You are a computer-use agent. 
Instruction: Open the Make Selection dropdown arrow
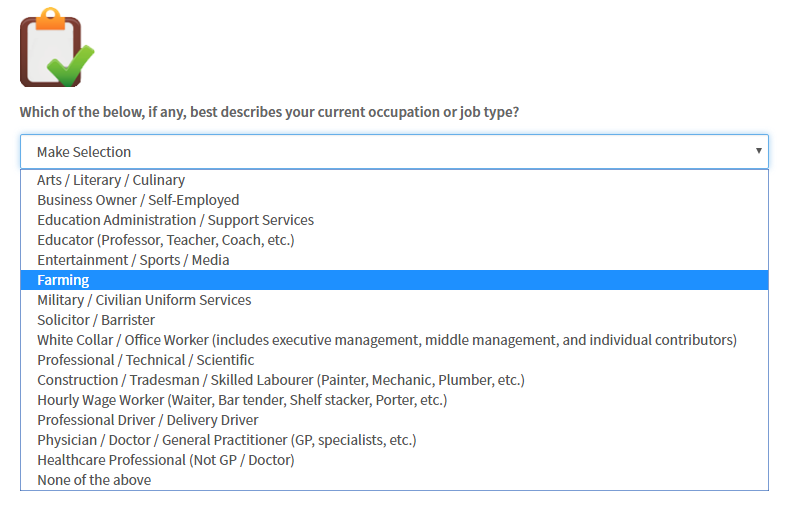pos(759,151)
